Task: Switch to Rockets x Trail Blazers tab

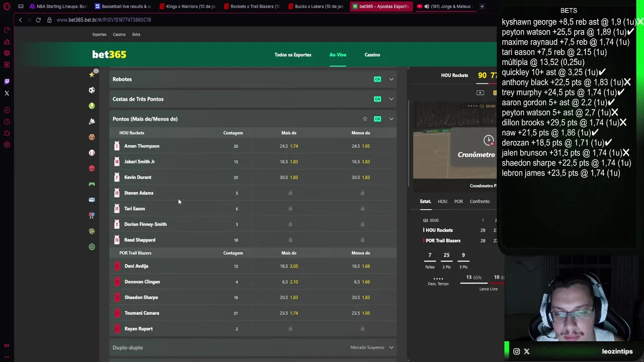Action: pyautogui.click(x=252, y=7)
